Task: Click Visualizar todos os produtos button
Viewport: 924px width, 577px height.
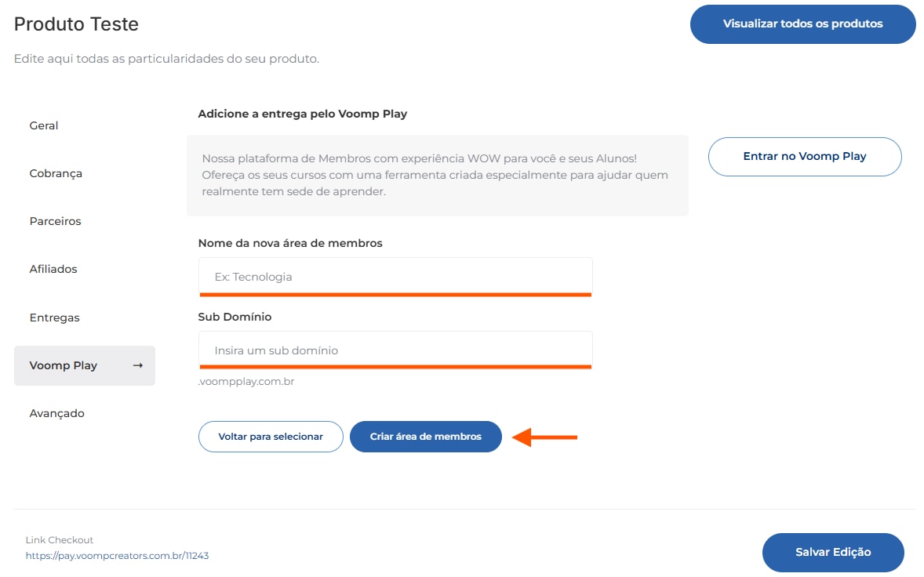Action: click(x=802, y=24)
